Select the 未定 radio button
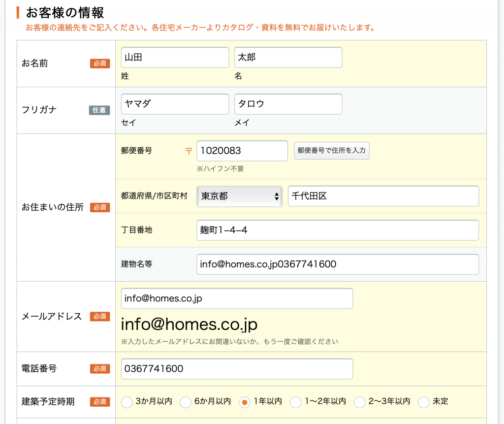Viewport: 504px width, 424px height. coord(424,402)
